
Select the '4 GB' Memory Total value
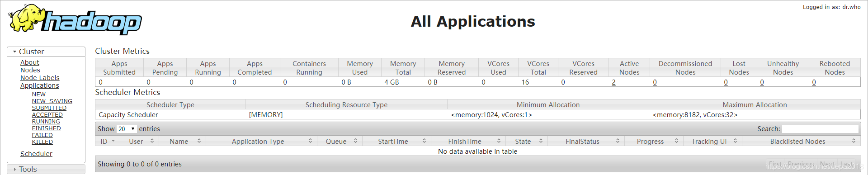click(x=392, y=82)
